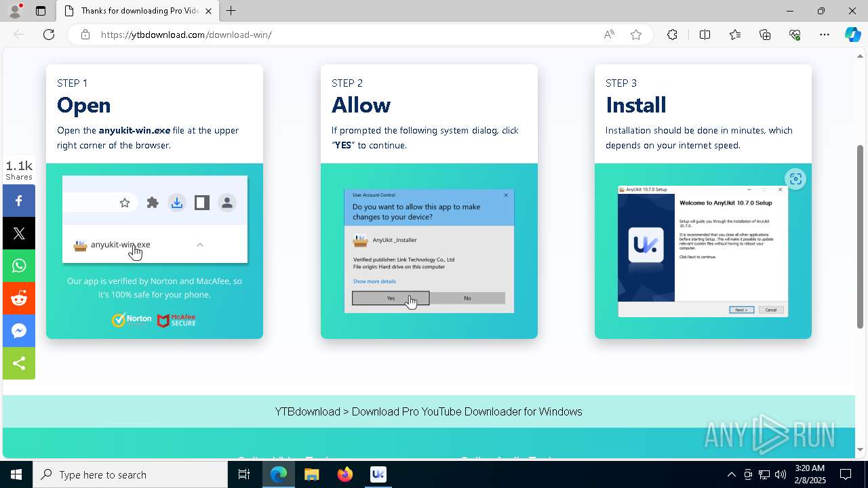Click the Allow step UAC dialog image
The height and width of the screenshot is (488, 868).
click(x=429, y=251)
